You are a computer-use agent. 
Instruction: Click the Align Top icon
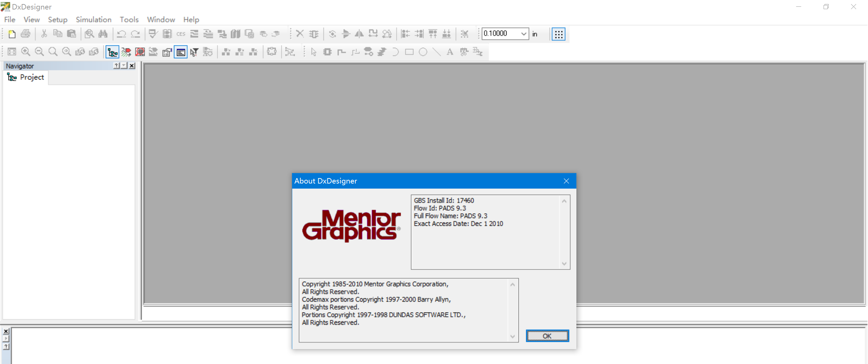pyautogui.click(x=433, y=34)
